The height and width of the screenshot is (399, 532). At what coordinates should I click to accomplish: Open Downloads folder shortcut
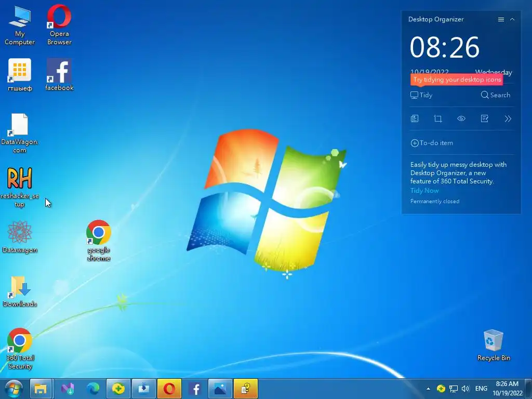[20, 291]
